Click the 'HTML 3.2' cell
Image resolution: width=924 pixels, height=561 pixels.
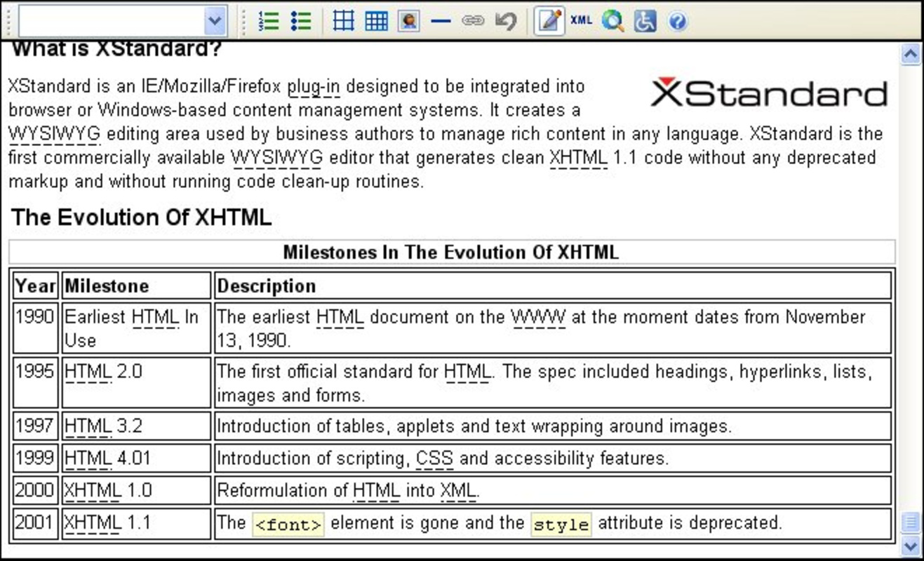136,426
